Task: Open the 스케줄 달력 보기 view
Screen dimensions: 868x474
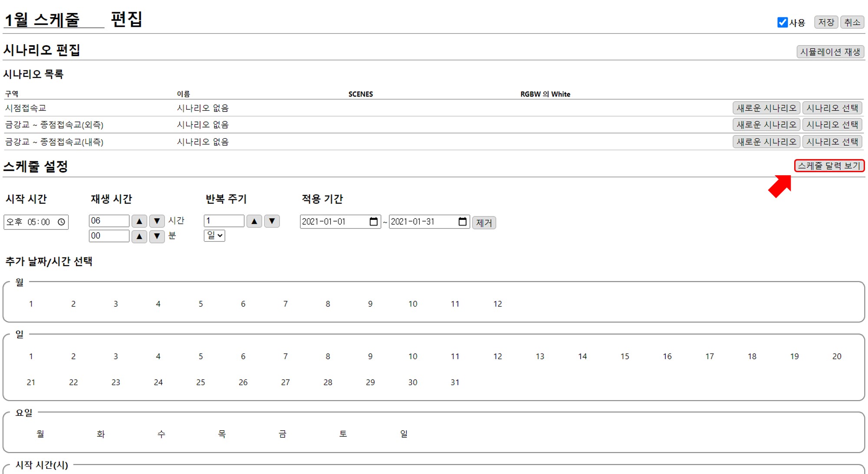Action: (829, 166)
